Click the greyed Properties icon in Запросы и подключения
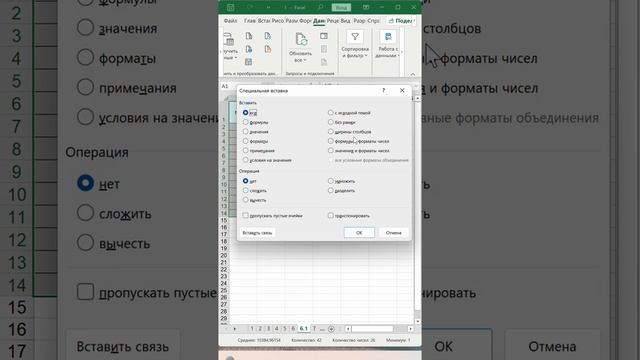Screen dimensions: 640x360 324,49
